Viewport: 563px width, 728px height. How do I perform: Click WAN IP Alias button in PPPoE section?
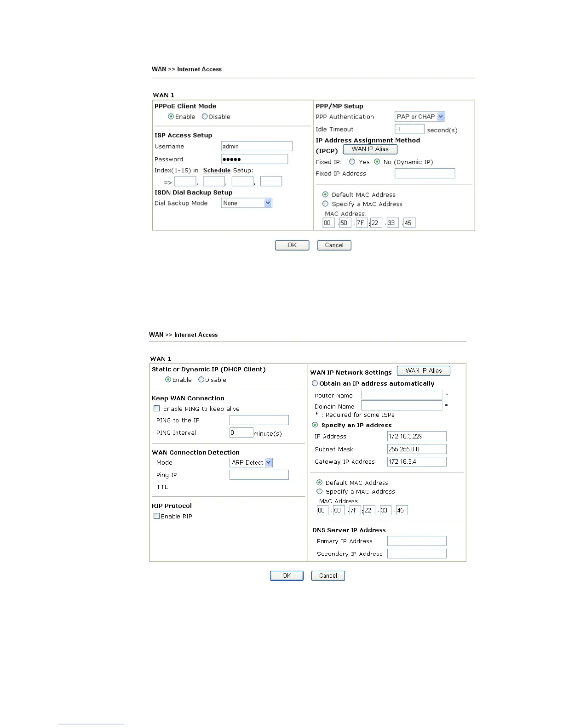pos(370,149)
